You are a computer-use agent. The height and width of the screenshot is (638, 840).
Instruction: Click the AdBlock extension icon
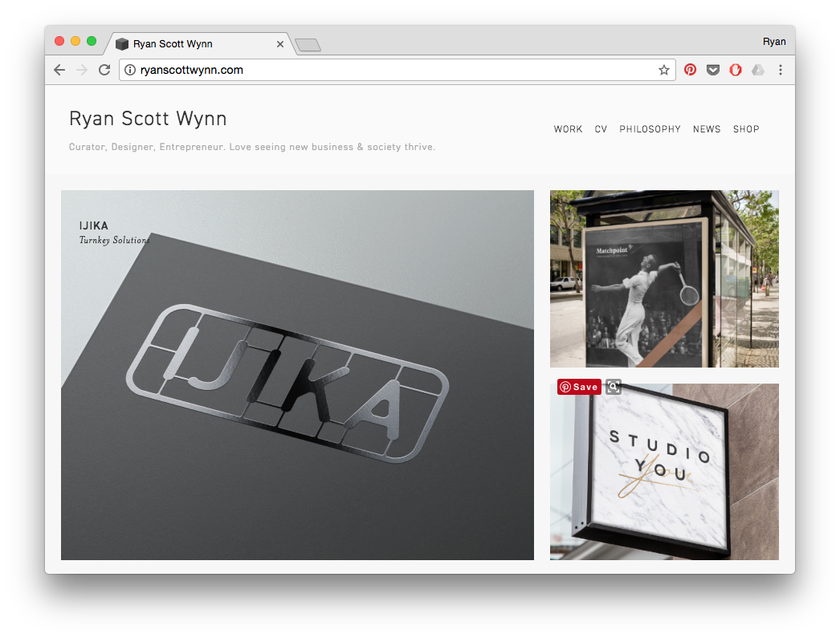coord(735,70)
